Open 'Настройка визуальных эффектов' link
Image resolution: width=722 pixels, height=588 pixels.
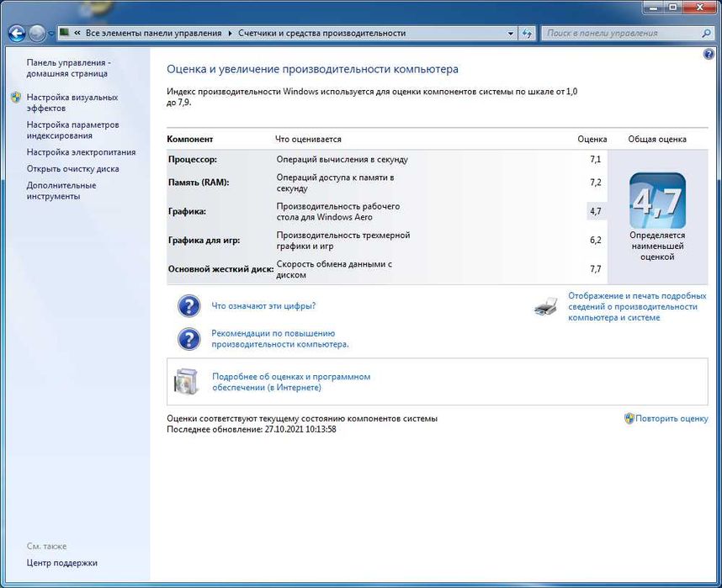tap(72, 103)
